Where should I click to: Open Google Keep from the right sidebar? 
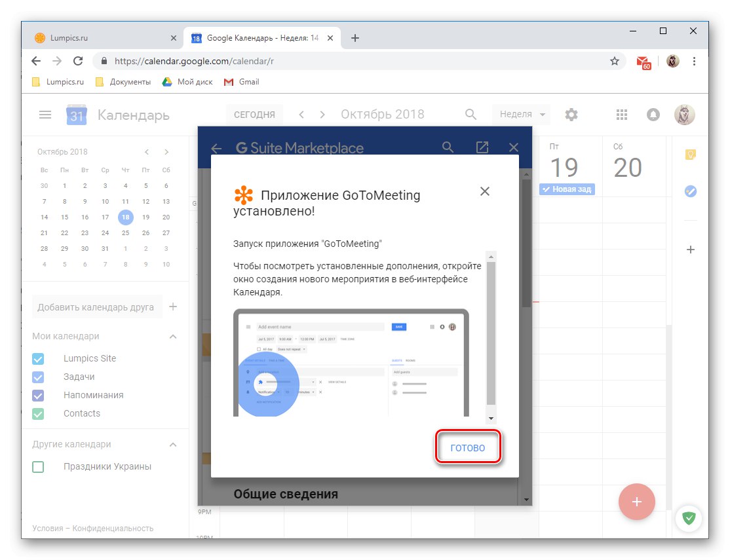[690, 154]
